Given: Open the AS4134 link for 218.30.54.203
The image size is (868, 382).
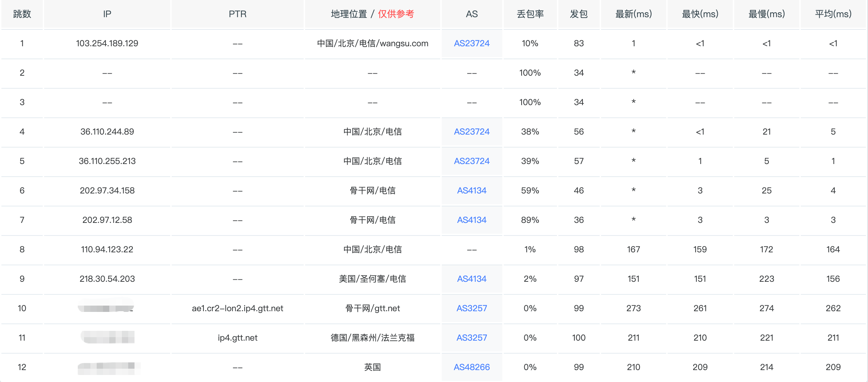Looking at the screenshot, I should coord(471,279).
